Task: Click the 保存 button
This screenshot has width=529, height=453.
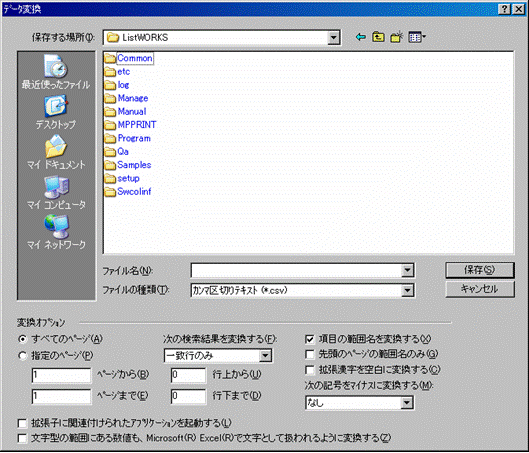Action: click(479, 270)
